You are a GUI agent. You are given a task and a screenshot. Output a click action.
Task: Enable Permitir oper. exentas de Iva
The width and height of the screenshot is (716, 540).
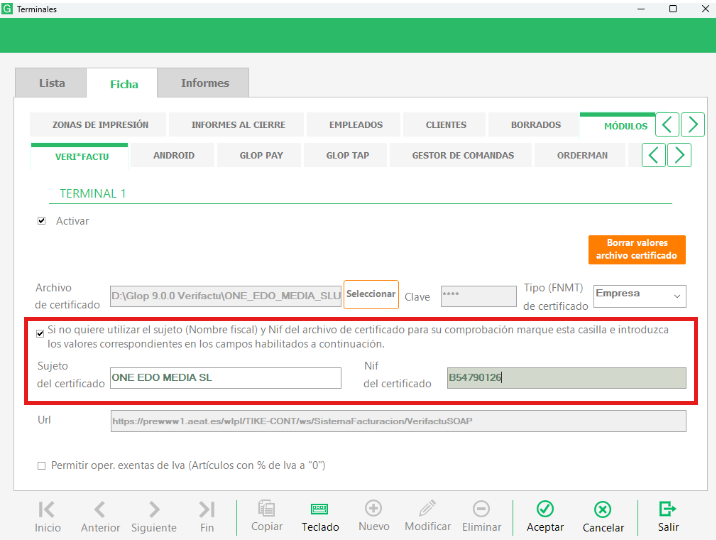point(41,466)
